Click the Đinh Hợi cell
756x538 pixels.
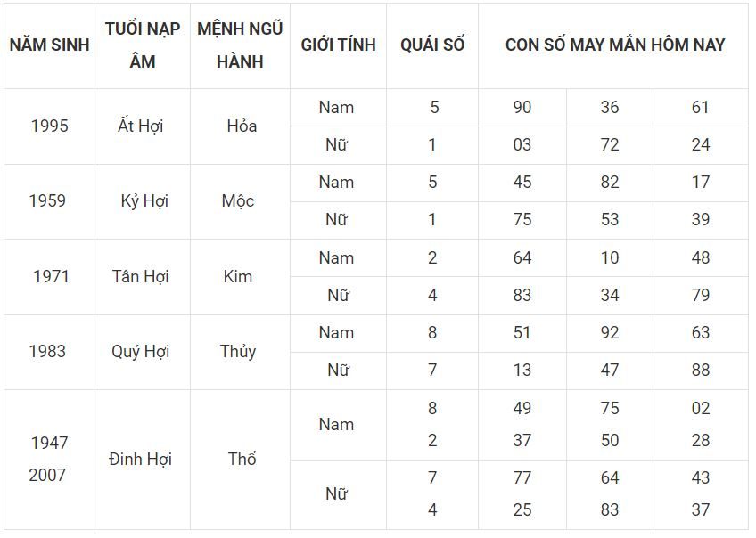click(140, 459)
